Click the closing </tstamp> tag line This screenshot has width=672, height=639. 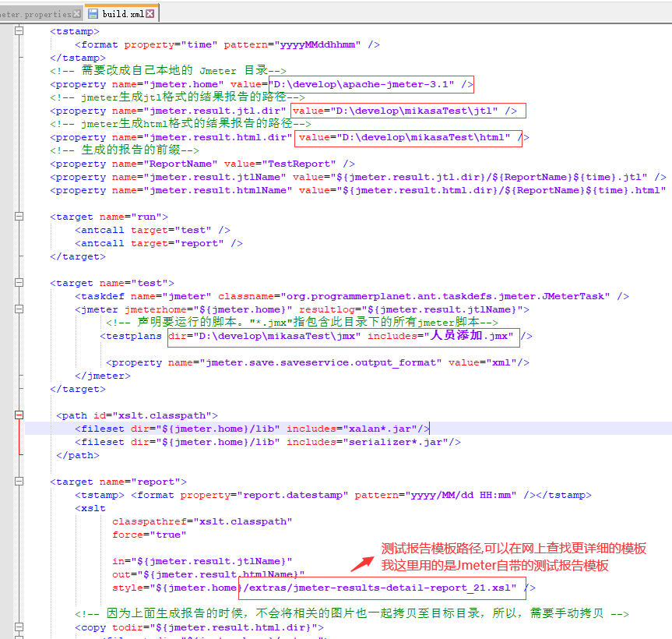pos(78,58)
